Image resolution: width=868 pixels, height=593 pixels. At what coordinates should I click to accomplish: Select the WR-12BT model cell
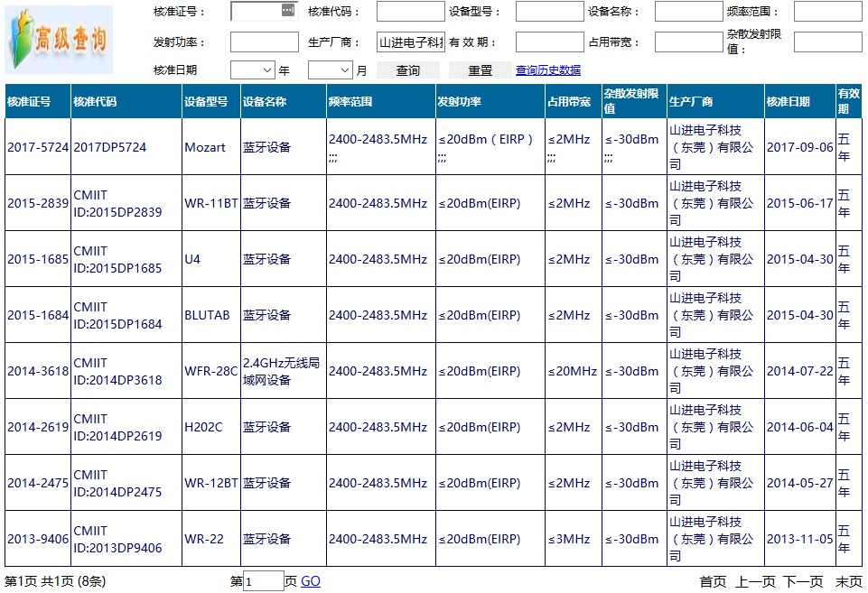pyautogui.click(x=211, y=483)
